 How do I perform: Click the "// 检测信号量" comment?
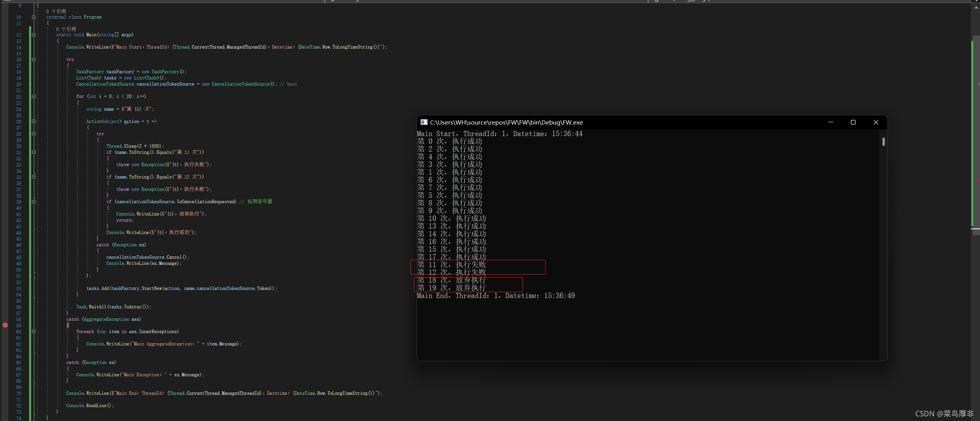(256, 202)
